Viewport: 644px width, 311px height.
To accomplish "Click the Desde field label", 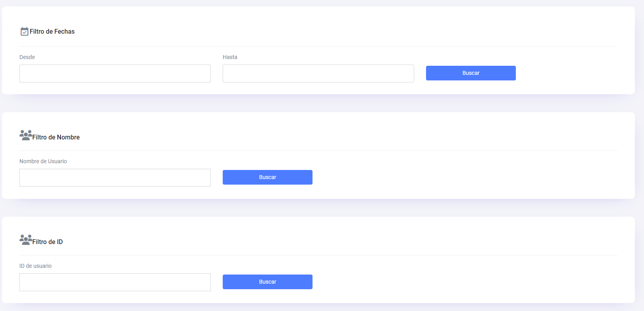I will 27,57.
